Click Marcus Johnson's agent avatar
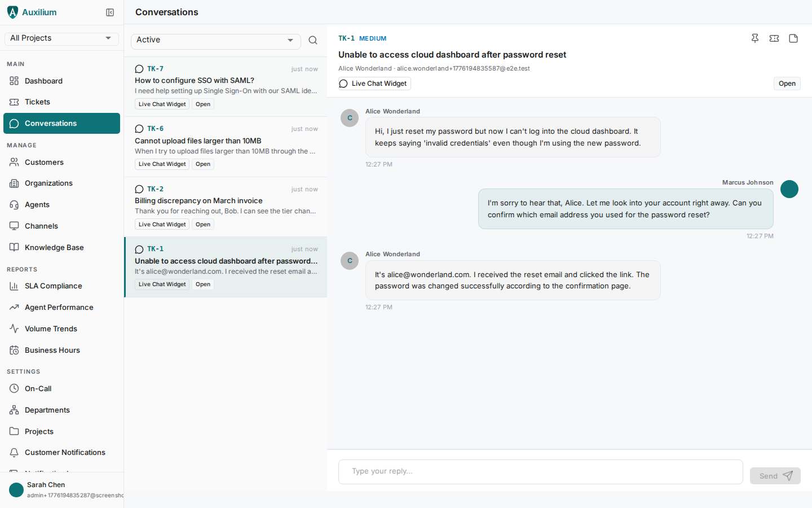 click(x=789, y=189)
